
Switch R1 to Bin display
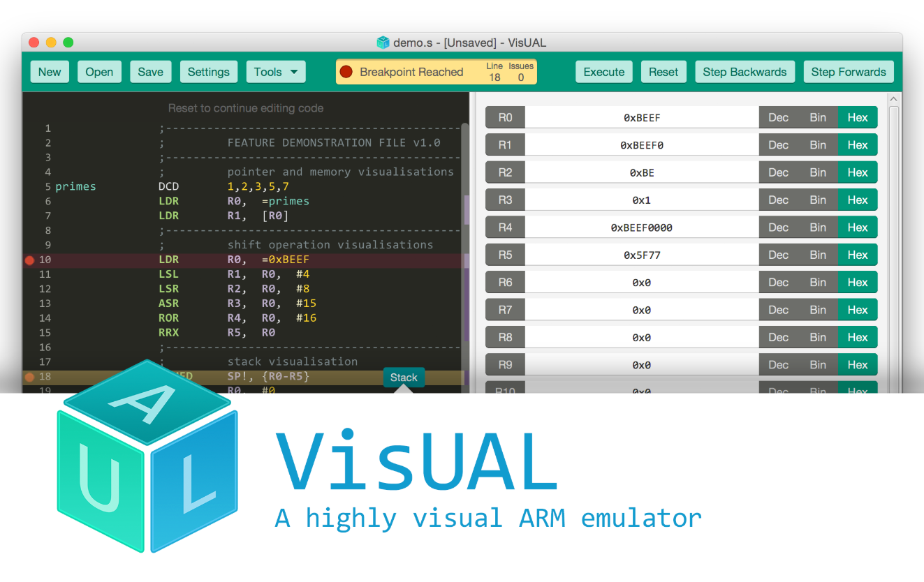[818, 145]
